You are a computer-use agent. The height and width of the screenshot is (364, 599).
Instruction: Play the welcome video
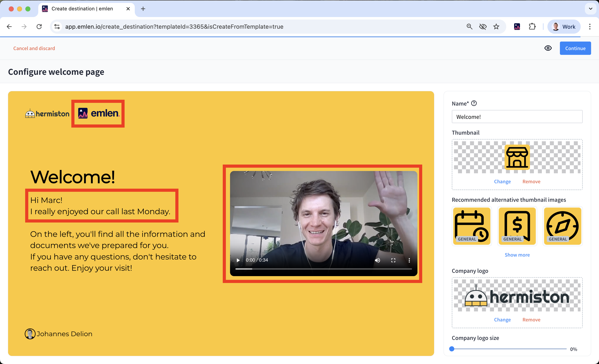(x=238, y=260)
